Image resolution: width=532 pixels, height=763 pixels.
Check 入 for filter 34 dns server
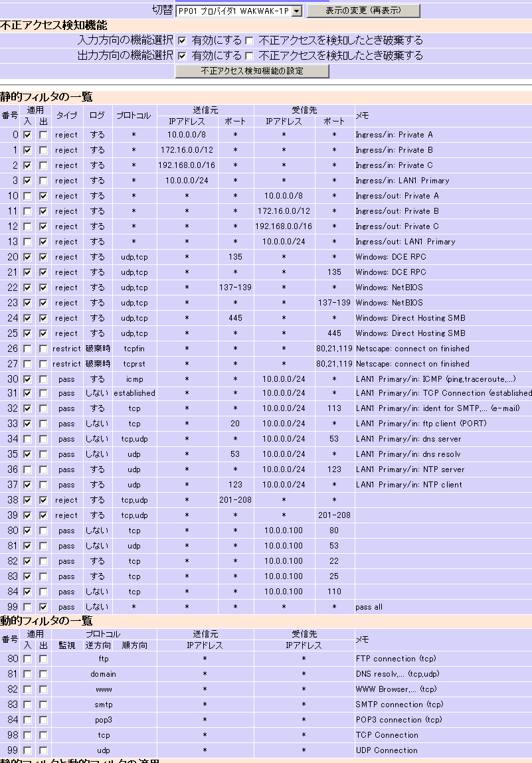pyautogui.click(x=27, y=439)
